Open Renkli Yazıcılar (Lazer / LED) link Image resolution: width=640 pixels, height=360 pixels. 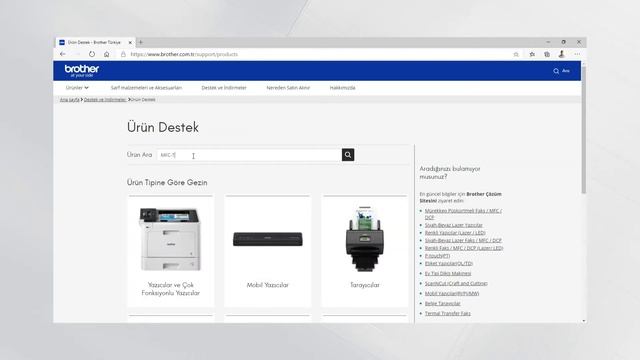pyautogui.click(x=455, y=233)
